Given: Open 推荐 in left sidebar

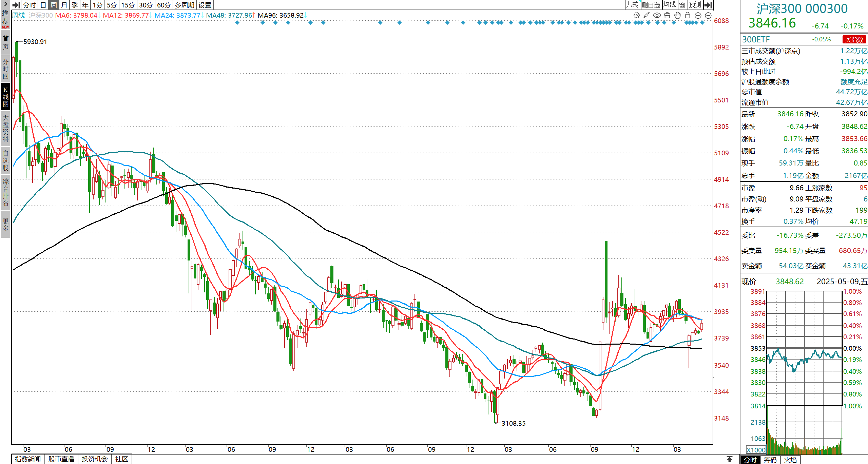Looking at the screenshot, I should pos(5,19).
